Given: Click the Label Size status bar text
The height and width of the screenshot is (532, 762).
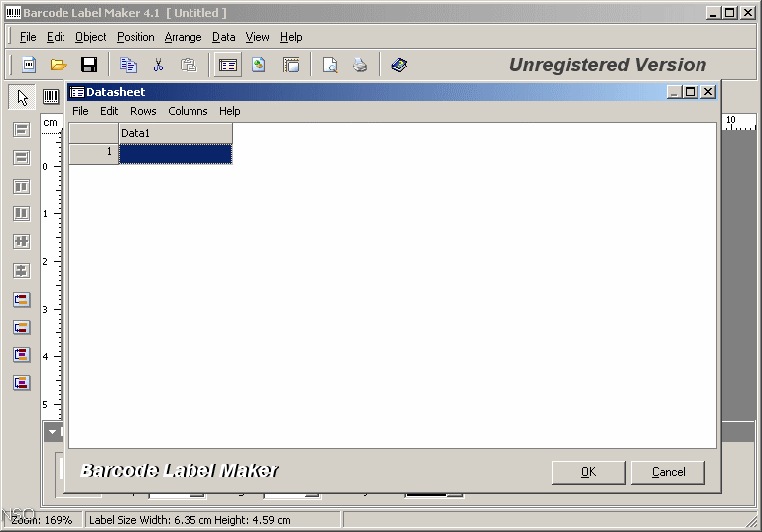Looking at the screenshot, I should [x=190, y=520].
